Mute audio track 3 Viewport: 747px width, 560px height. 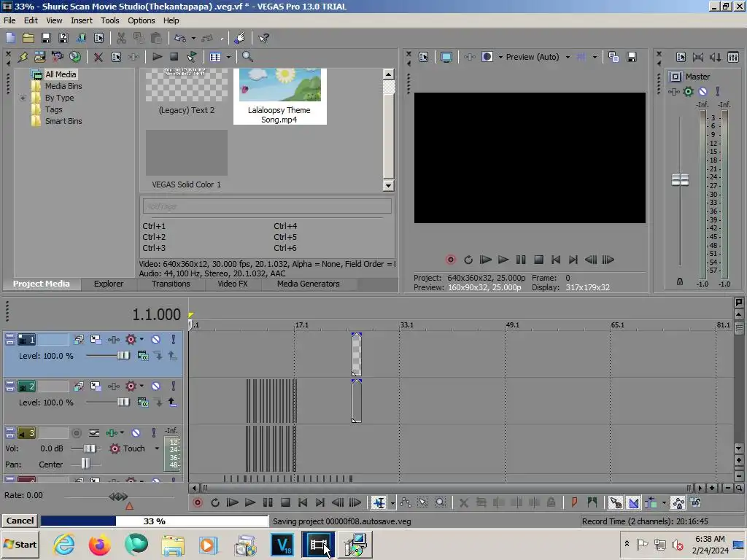click(136, 433)
